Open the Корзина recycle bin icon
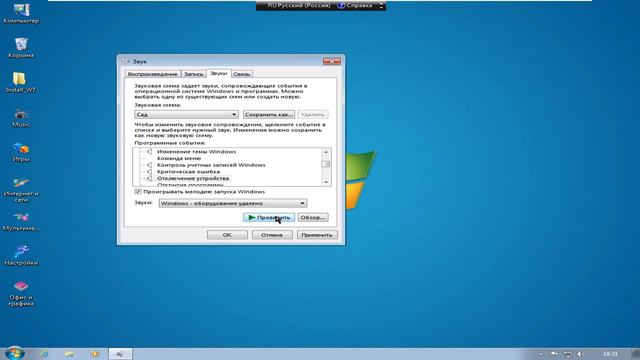The image size is (640, 360). 21,48
